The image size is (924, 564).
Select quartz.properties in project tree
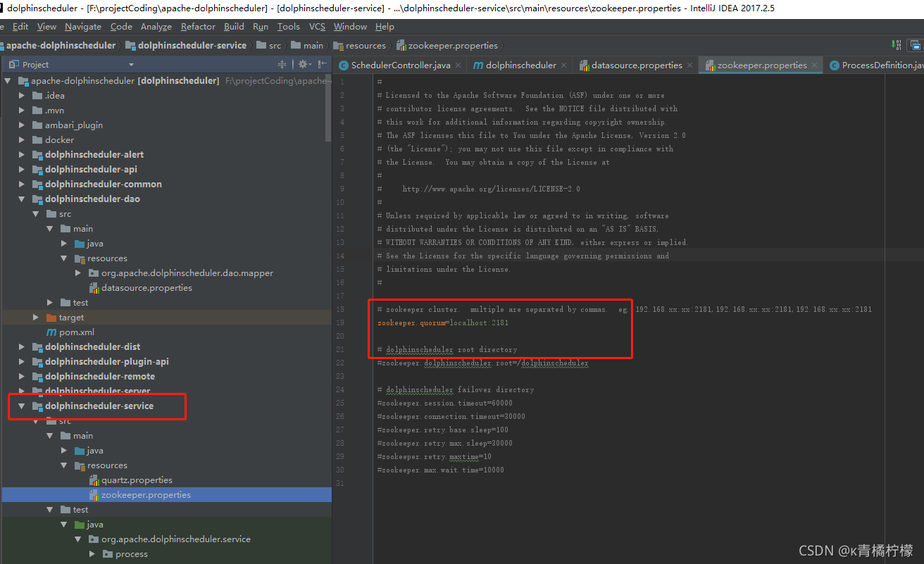click(137, 480)
